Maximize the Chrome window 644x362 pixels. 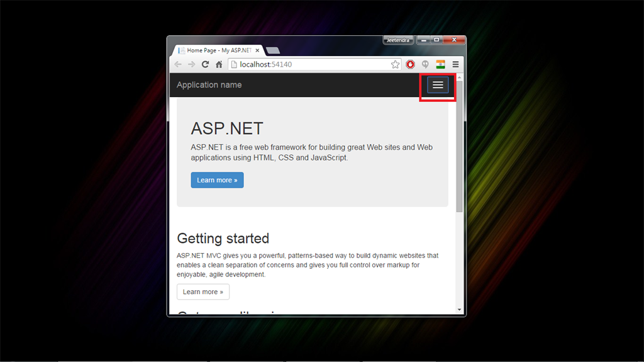(x=436, y=40)
